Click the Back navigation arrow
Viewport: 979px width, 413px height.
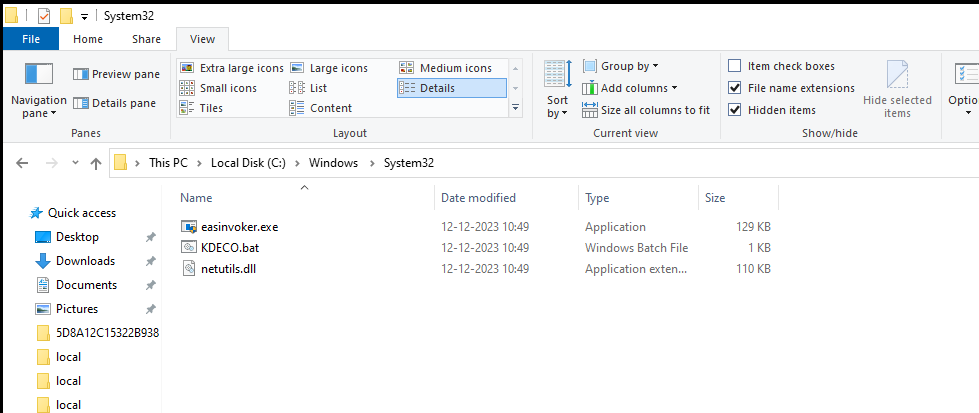(x=22, y=163)
